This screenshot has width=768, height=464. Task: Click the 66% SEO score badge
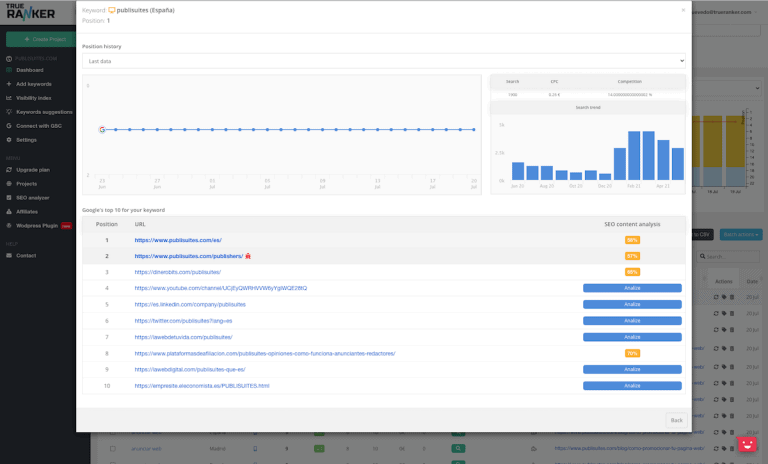[x=632, y=272]
